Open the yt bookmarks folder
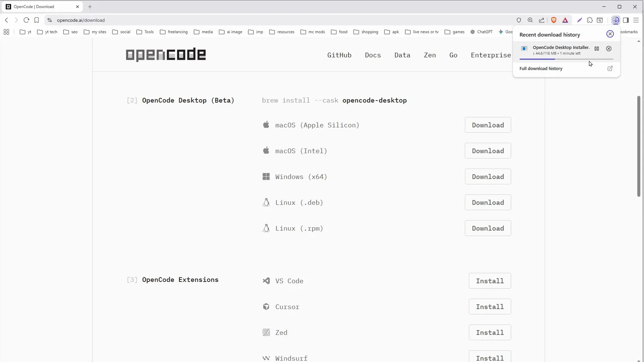The height and width of the screenshot is (362, 644). (25, 32)
